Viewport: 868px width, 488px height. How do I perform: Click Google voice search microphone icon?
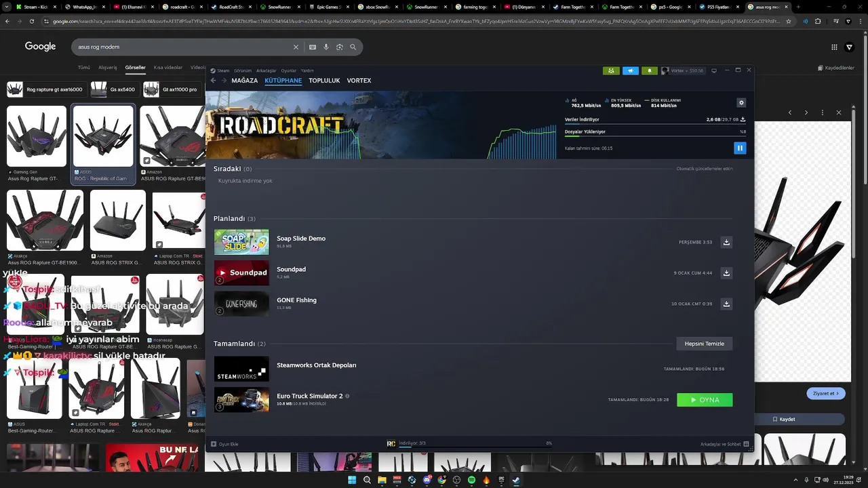coord(326,47)
